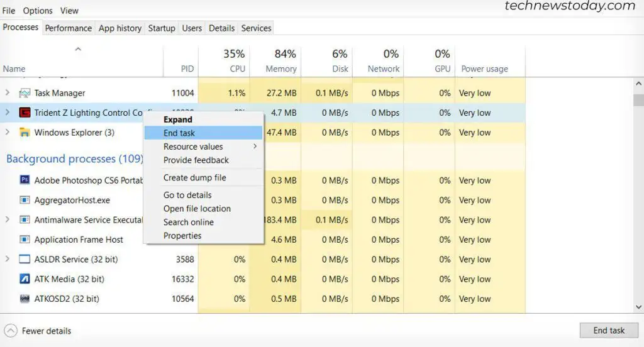Screen dimensions: 644x347
Task: Switch to the App history tab
Action: (x=120, y=28)
